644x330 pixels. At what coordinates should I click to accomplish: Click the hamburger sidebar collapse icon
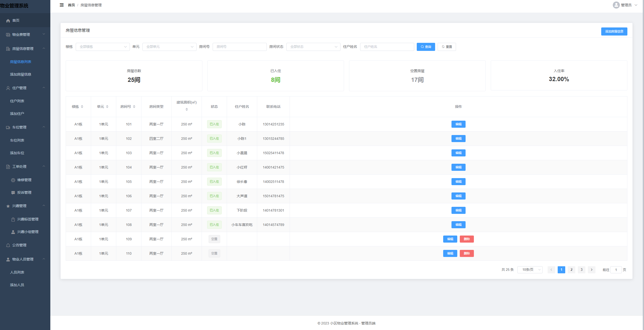tap(62, 5)
